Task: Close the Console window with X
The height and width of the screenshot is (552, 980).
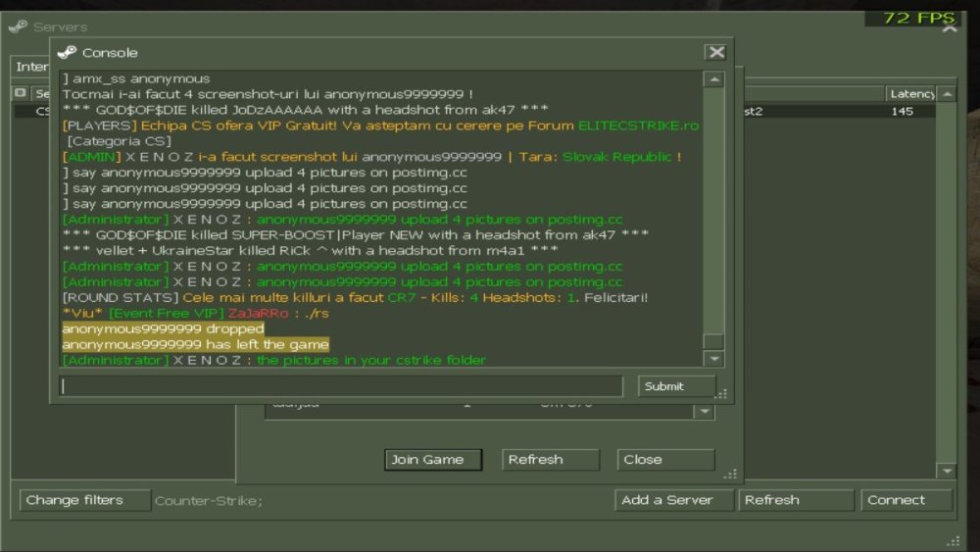Action: 715,53
